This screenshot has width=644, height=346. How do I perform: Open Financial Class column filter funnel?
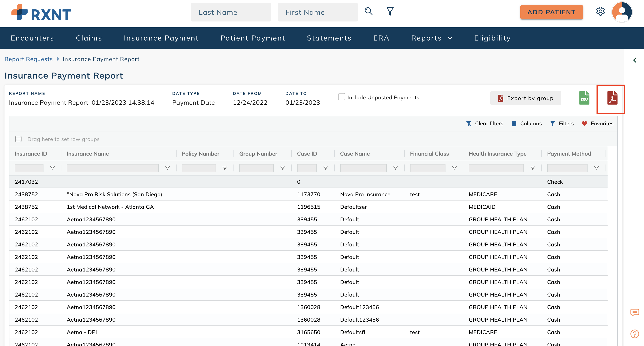(x=454, y=168)
